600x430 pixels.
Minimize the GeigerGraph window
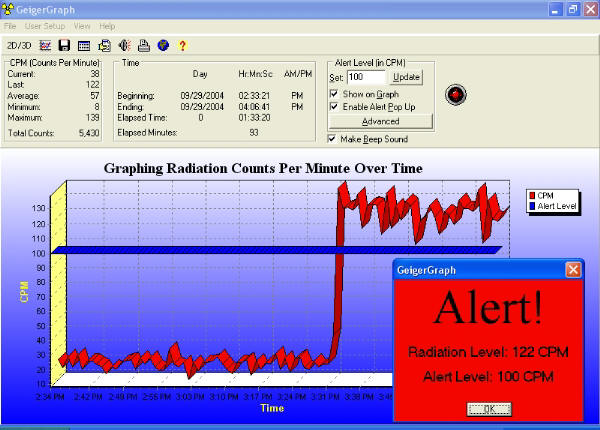[555, 10]
